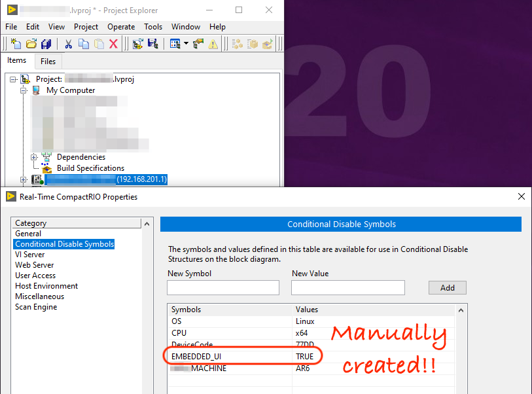532x394 pixels.
Task: Open the Filter Project View dropdown arrow
Action: point(186,43)
